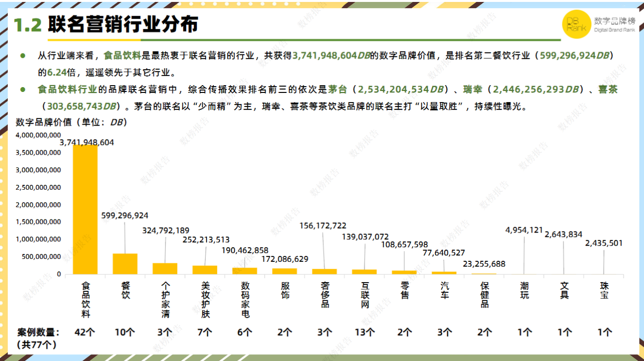This screenshot has height=361, width=644.
Task: Click the 数字品牌榜 logo text
Action: (615, 21)
